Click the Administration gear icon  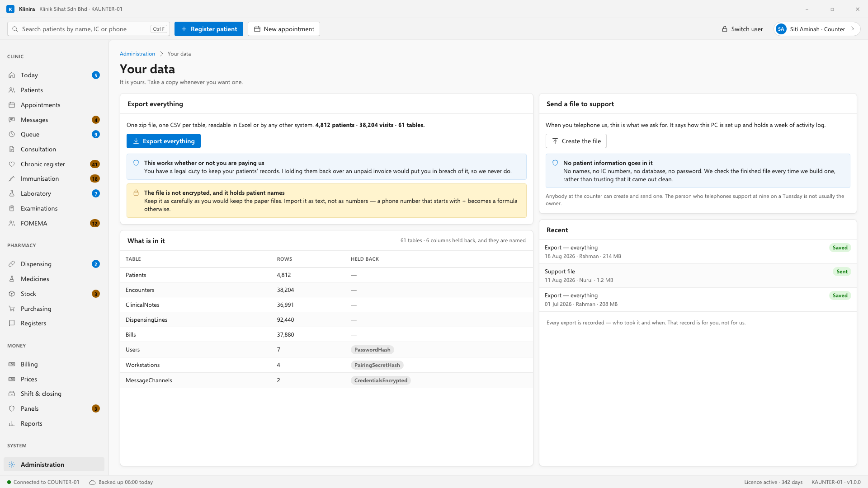click(x=12, y=465)
